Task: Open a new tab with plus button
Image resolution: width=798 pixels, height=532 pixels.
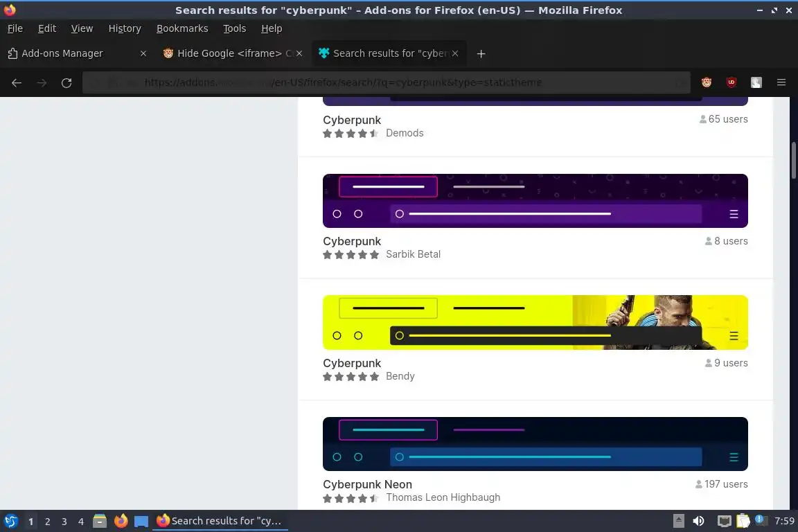Action: click(x=481, y=53)
